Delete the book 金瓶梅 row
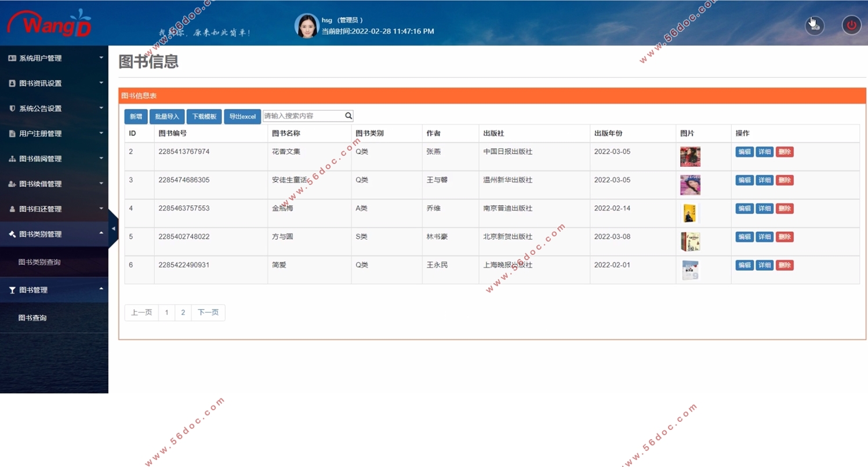 tap(785, 209)
